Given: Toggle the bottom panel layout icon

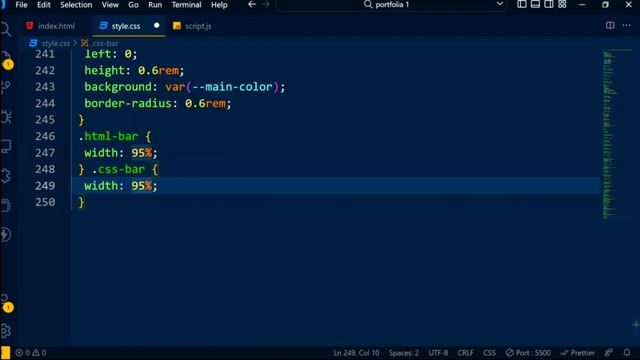Looking at the screenshot, I should [535, 4].
